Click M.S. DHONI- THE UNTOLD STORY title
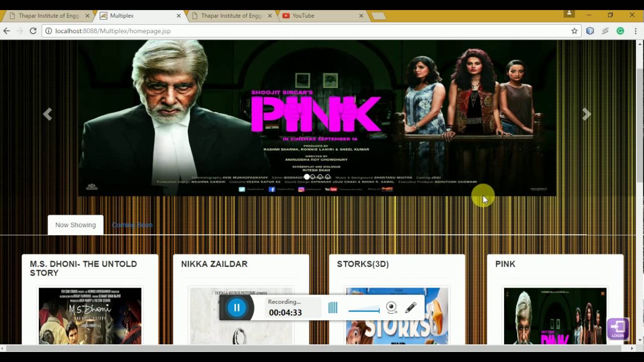Screen dimensions: 644x362 point(83,268)
